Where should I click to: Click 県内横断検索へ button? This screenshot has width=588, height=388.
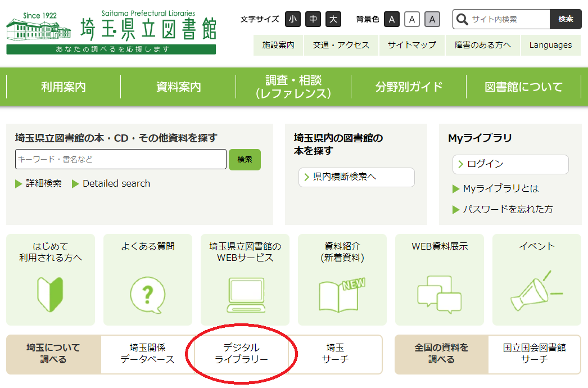[x=356, y=177]
